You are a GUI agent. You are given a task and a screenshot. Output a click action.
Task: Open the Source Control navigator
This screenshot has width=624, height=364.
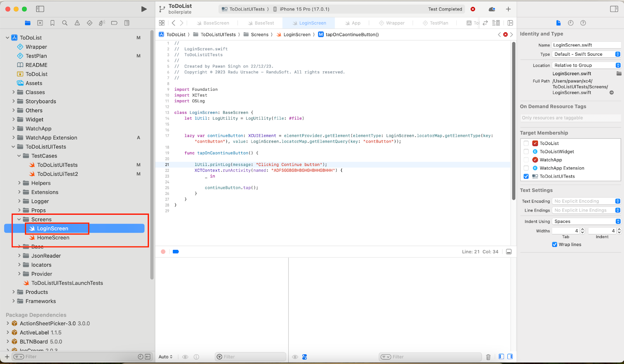[x=40, y=23]
